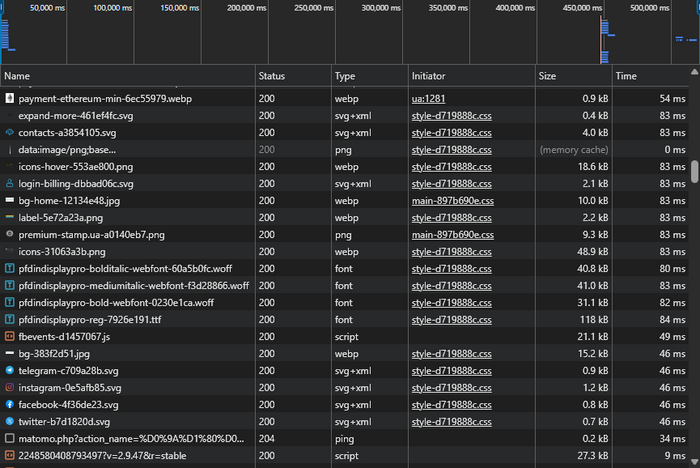Sort requests by the Time column
700x468 pixels.
coord(626,76)
